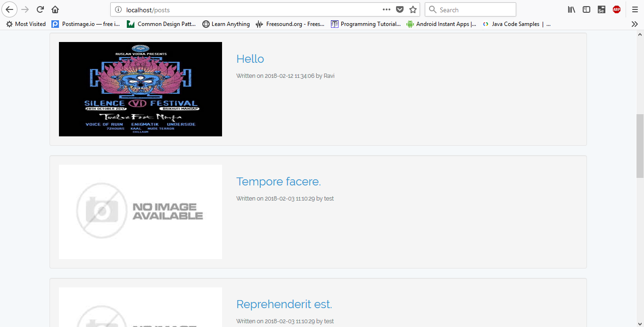Open the Postimage.io bookmark

86,24
